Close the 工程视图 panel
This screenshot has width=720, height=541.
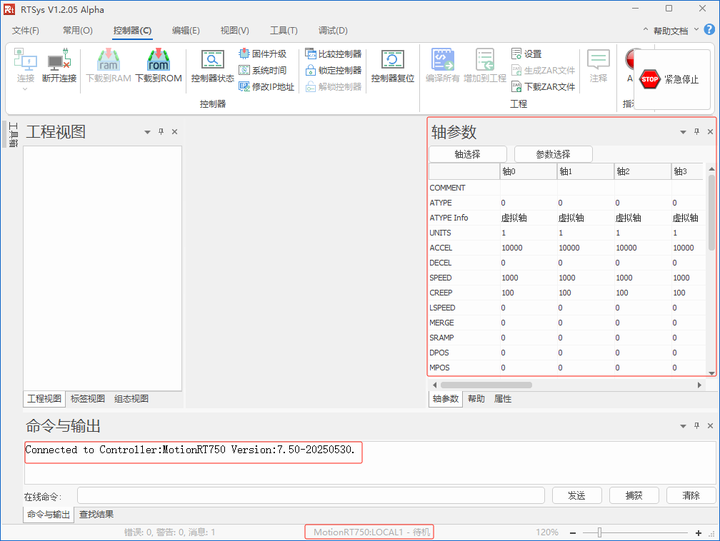point(174,132)
